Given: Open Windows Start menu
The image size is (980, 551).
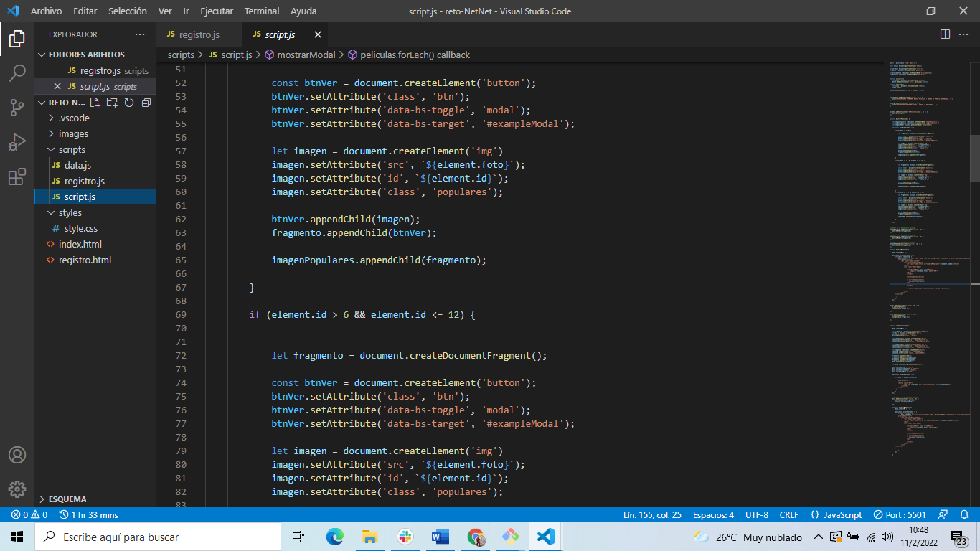Looking at the screenshot, I should pos(17,537).
